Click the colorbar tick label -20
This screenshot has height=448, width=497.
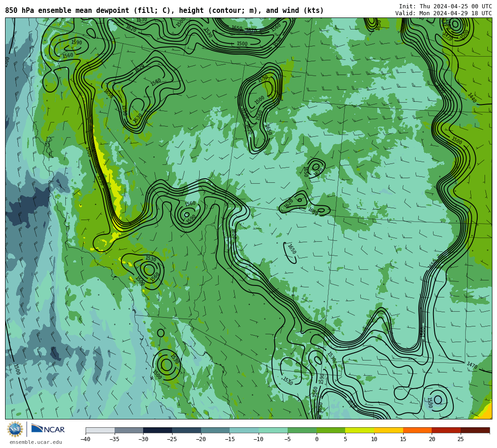201,439
